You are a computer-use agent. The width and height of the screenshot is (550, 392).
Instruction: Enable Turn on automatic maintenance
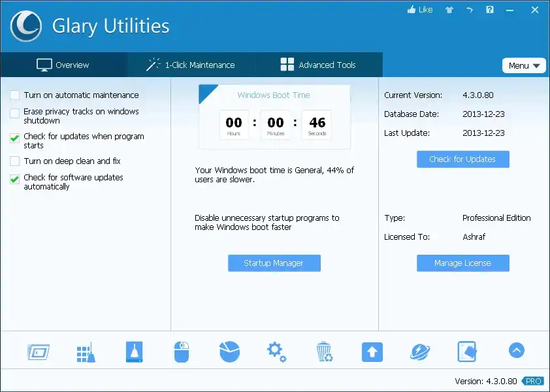coord(15,95)
